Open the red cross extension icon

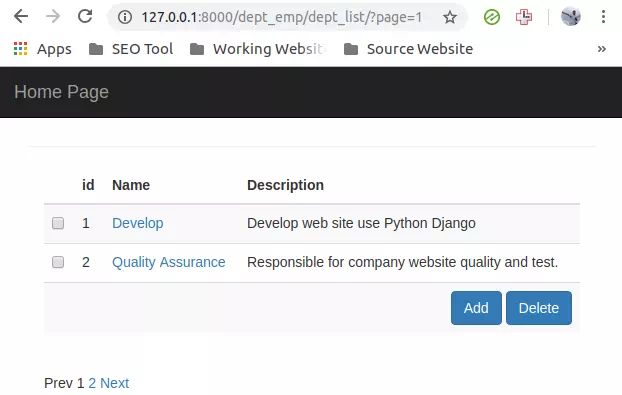[524, 17]
